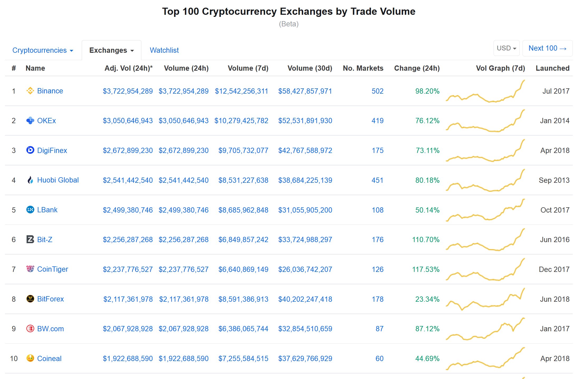Click LBank $31,055,905,200 30d volume
The height and width of the screenshot is (379, 588).
click(305, 210)
